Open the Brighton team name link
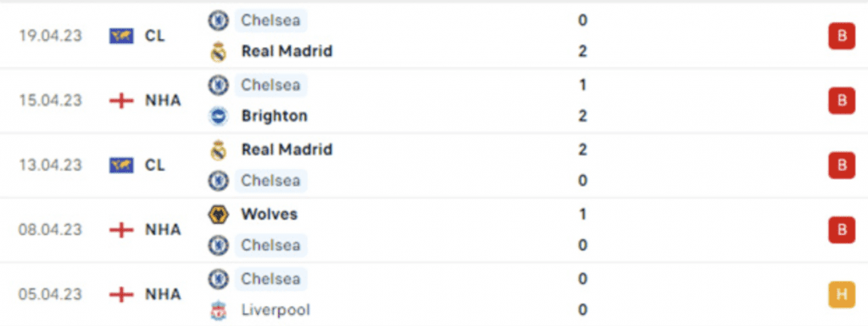Viewport: 868px width, 326px height. point(274,115)
